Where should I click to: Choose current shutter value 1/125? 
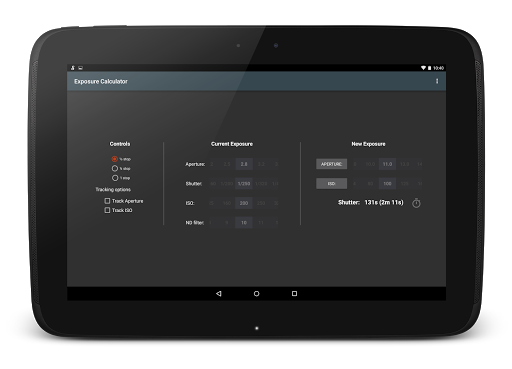tap(261, 184)
